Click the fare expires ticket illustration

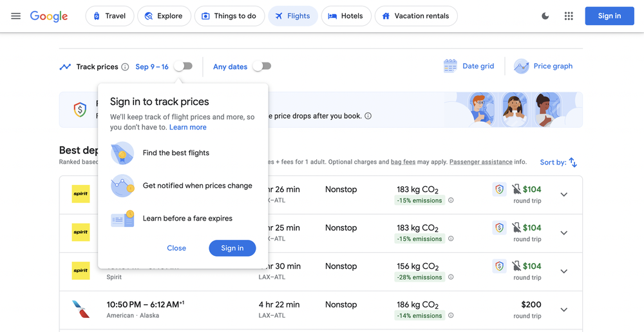pyautogui.click(x=122, y=219)
